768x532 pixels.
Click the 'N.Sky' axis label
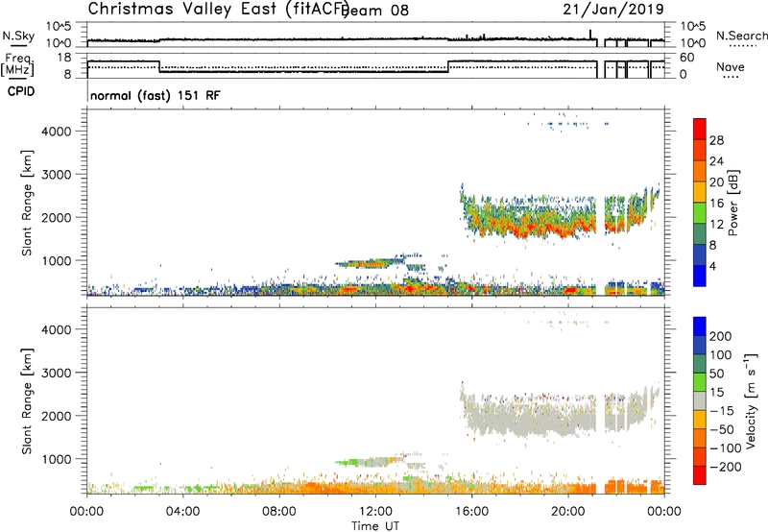tap(18, 36)
